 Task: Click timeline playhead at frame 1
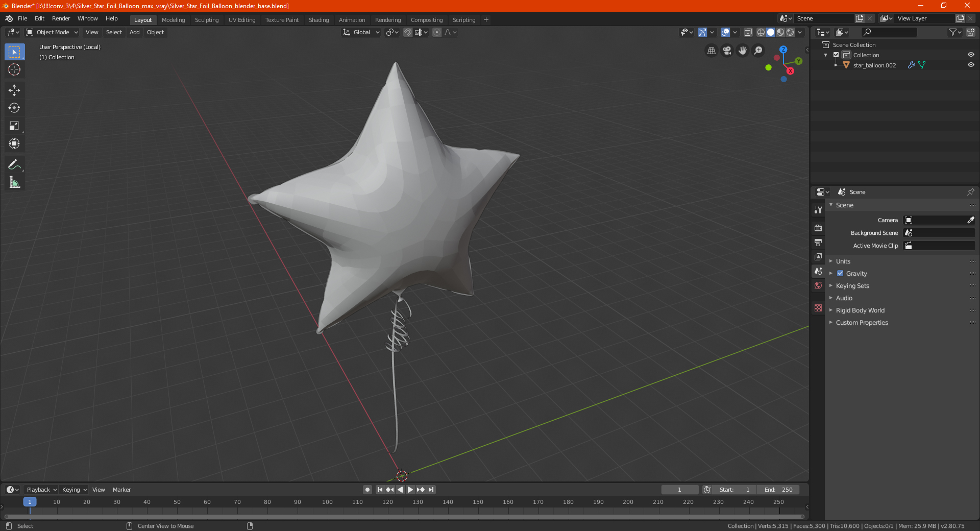[x=30, y=502]
